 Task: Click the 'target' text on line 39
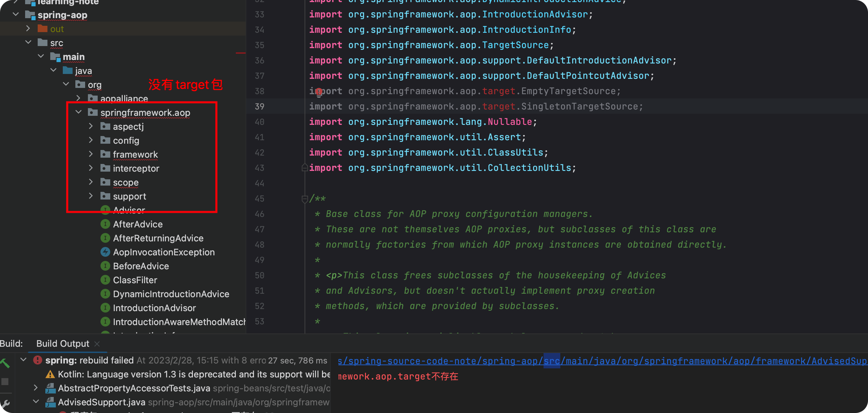499,106
